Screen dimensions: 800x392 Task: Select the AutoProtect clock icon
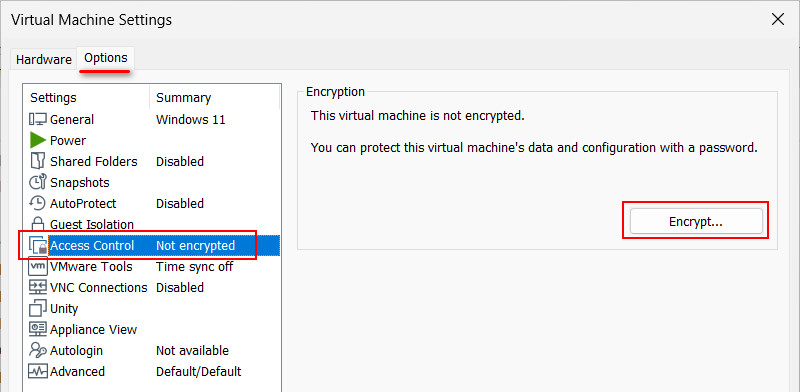coord(38,203)
